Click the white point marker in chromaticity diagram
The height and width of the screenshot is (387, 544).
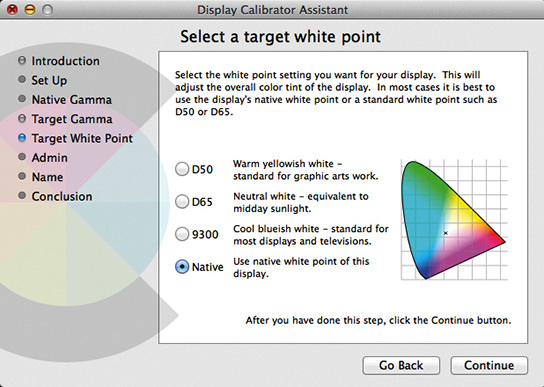[x=445, y=233]
